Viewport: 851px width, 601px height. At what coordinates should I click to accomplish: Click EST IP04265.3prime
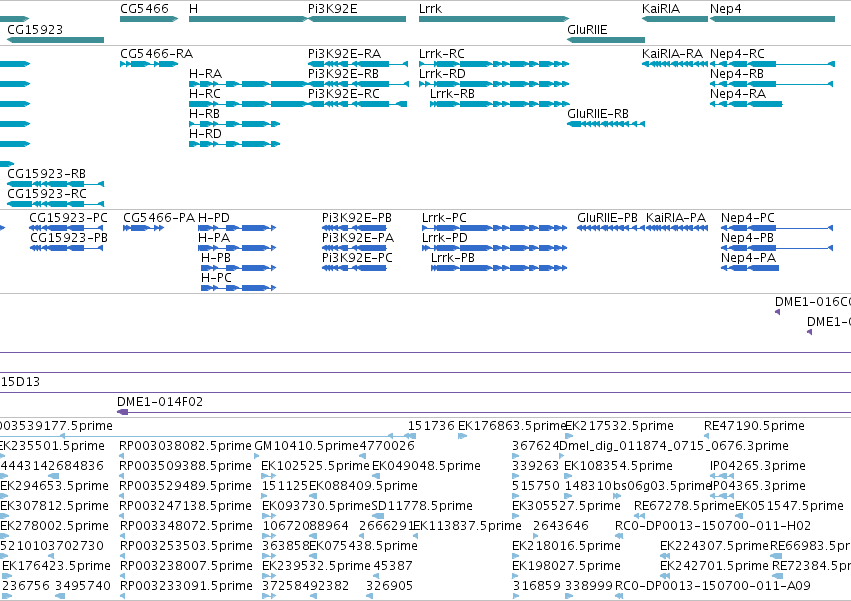(x=722, y=476)
